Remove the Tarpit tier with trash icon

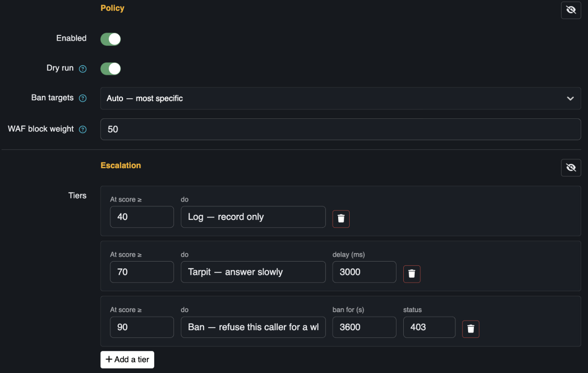(412, 274)
